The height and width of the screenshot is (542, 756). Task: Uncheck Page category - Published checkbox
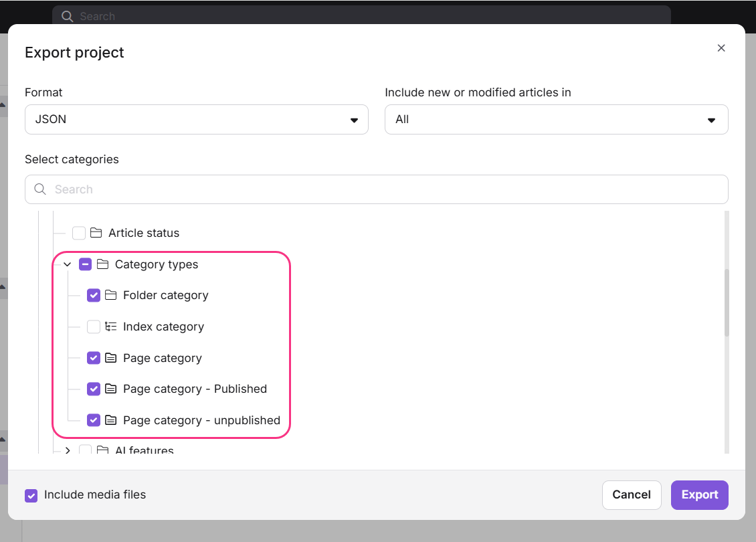(x=94, y=389)
